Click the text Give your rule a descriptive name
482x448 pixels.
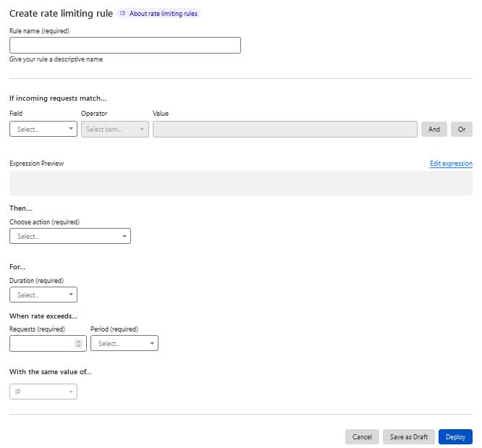56,59
